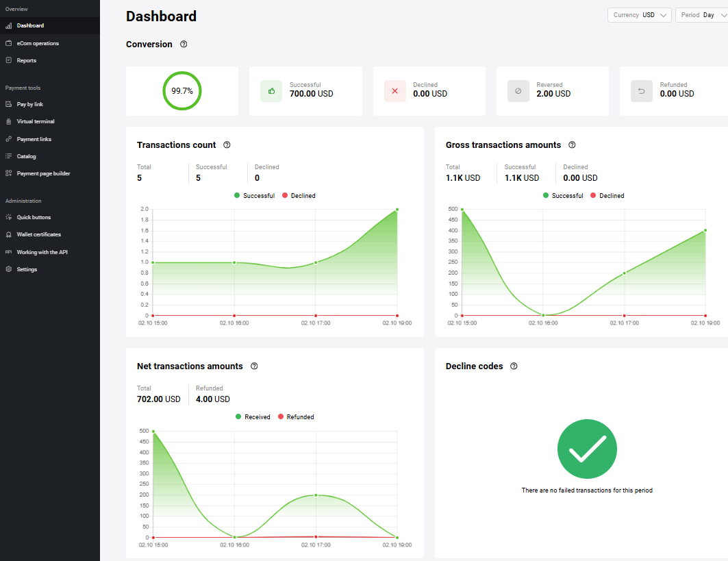This screenshot has height=561, width=728.
Task: Click the Decline codes help icon
Action: tap(514, 366)
